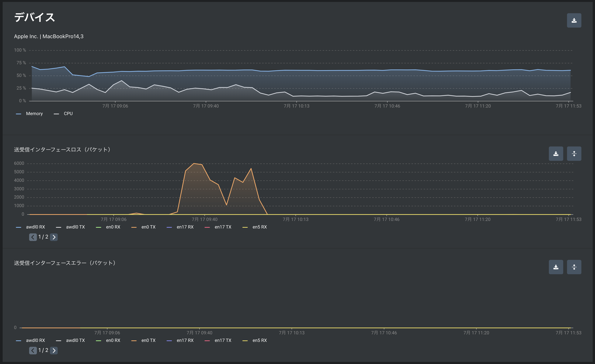Download the デバイス section data
Image resolution: width=595 pixels, height=364 pixels.
click(x=574, y=21)
